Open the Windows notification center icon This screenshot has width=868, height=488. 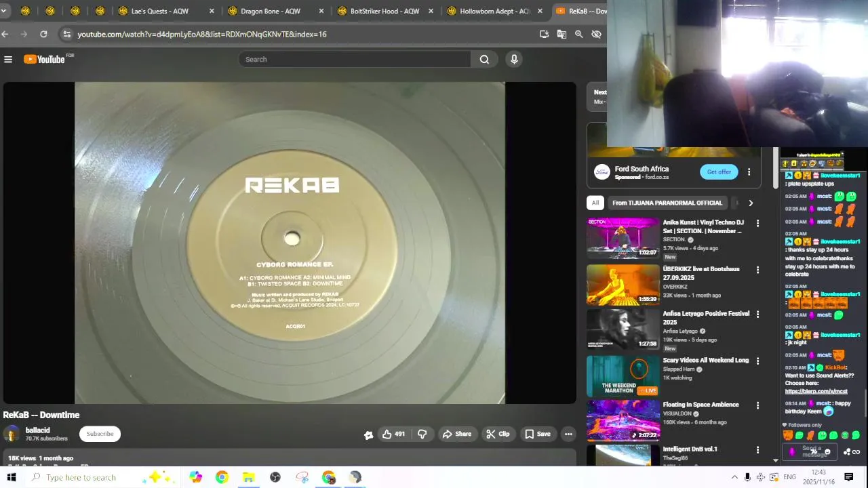tap(848, 477)
